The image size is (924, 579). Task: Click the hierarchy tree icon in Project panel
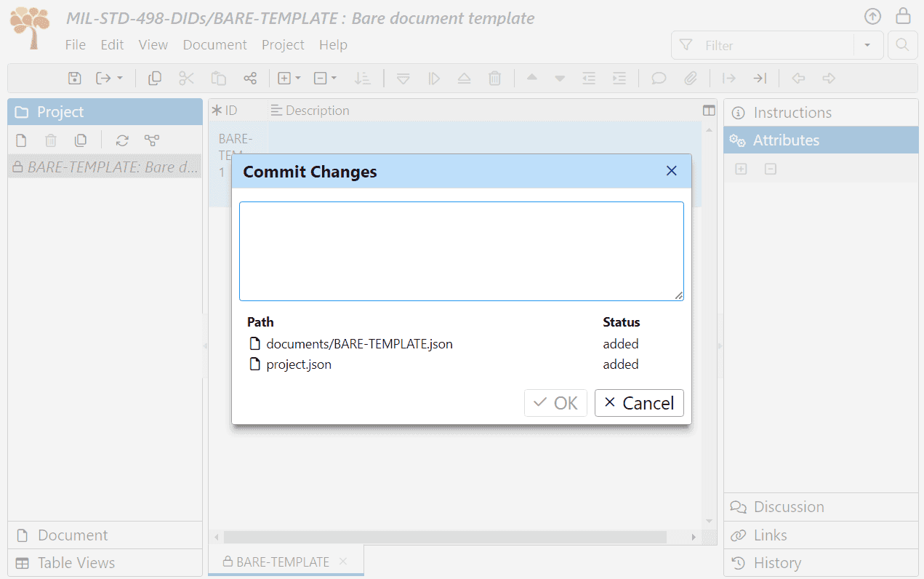coord(151,140)
